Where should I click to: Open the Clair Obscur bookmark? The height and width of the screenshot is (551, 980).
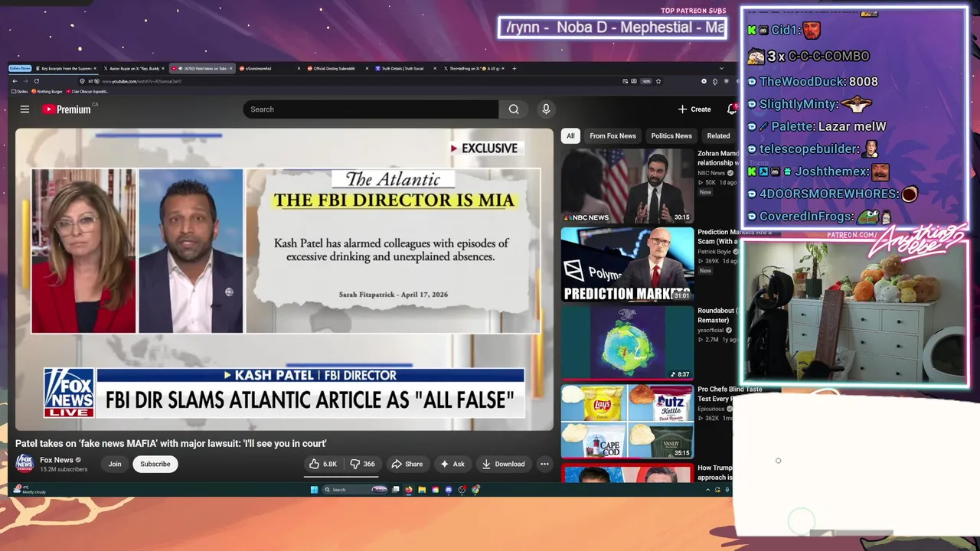coord(87,92)
